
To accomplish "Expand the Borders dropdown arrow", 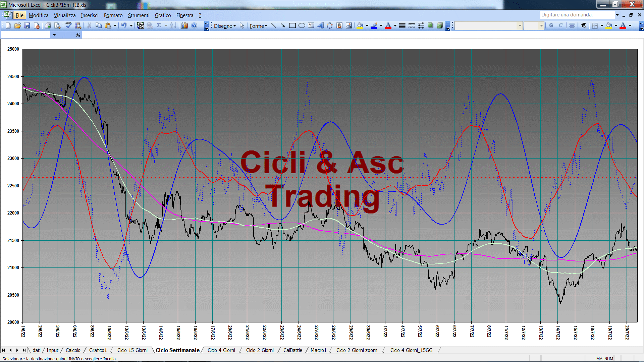I will (x=602, y=25).
